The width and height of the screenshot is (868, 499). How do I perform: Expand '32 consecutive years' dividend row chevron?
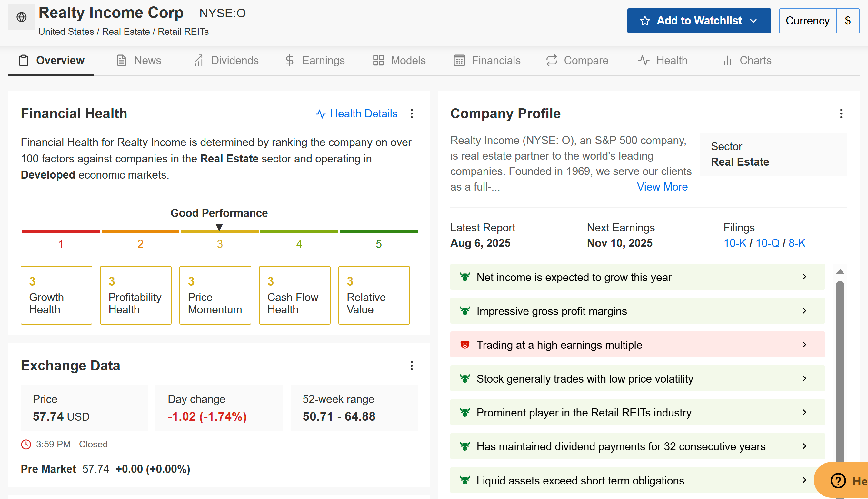click(804, 446)
